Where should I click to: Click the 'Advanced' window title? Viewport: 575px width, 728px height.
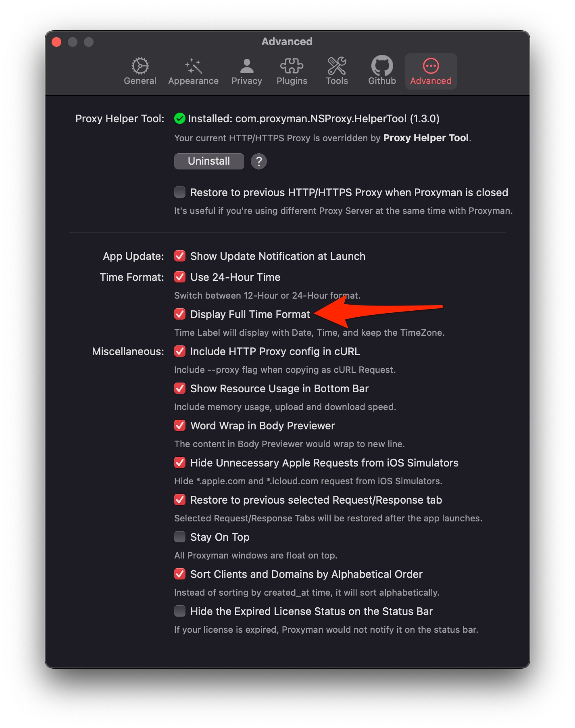tap(287, 42)
